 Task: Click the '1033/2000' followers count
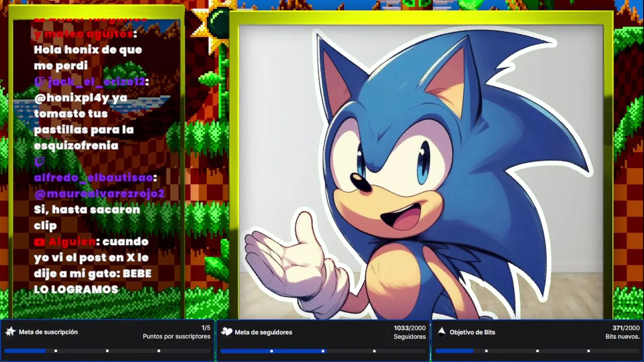[410, 328]
